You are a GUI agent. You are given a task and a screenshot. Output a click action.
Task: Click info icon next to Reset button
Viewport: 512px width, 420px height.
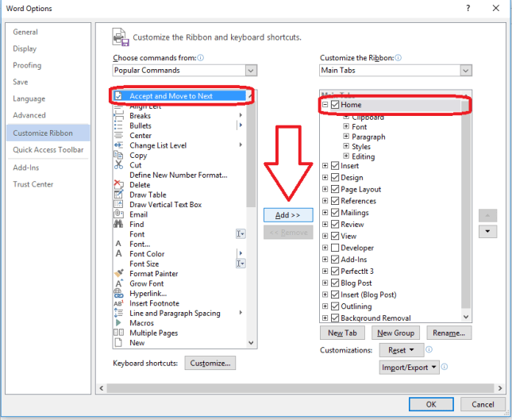tap(429, 349)
